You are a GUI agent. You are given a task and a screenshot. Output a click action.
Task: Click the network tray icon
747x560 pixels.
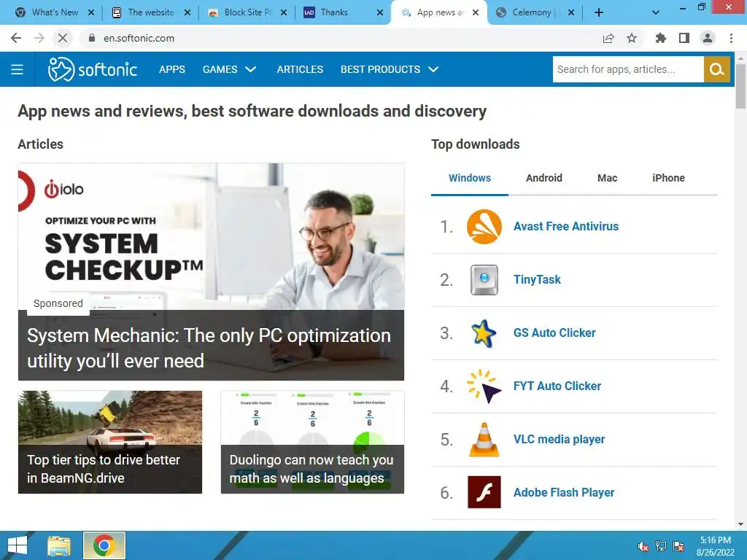(661, 546)
